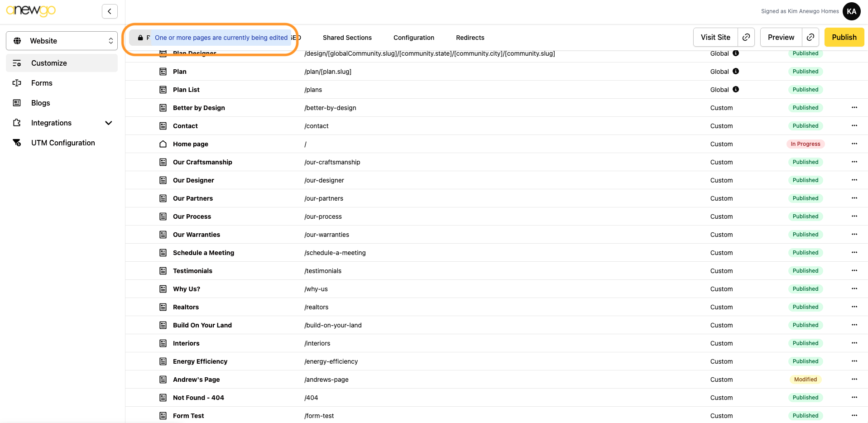The height and width of the screenshot is (423, 868).
Task: Select Forms in the sidebar
Action: click(42, 83)
